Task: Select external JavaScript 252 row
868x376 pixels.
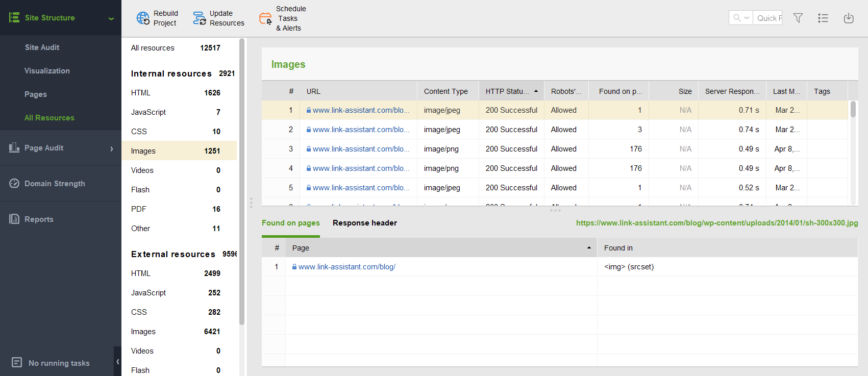Action: pos(179,293)
